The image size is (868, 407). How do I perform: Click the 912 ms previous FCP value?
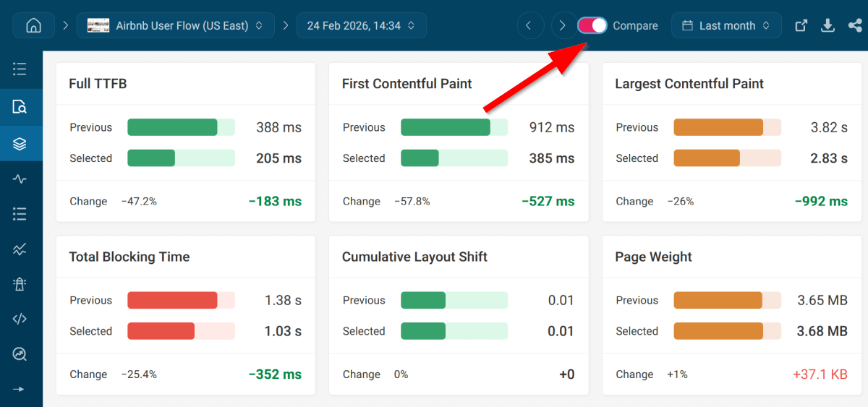[552, 127]
